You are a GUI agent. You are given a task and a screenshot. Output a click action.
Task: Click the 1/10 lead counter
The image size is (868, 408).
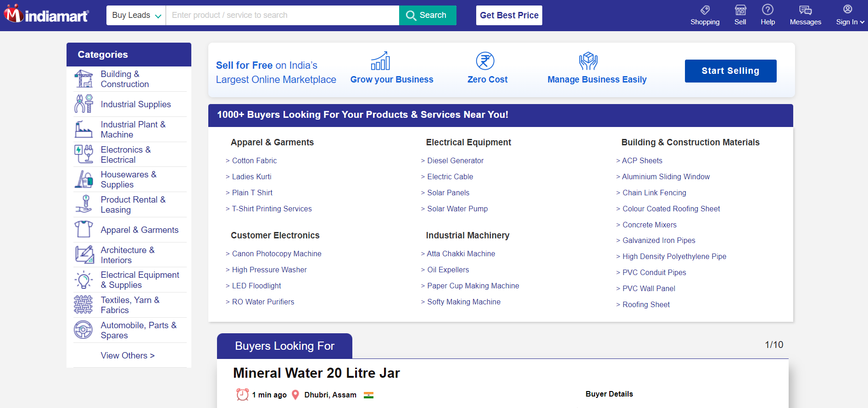pos(774,345)
